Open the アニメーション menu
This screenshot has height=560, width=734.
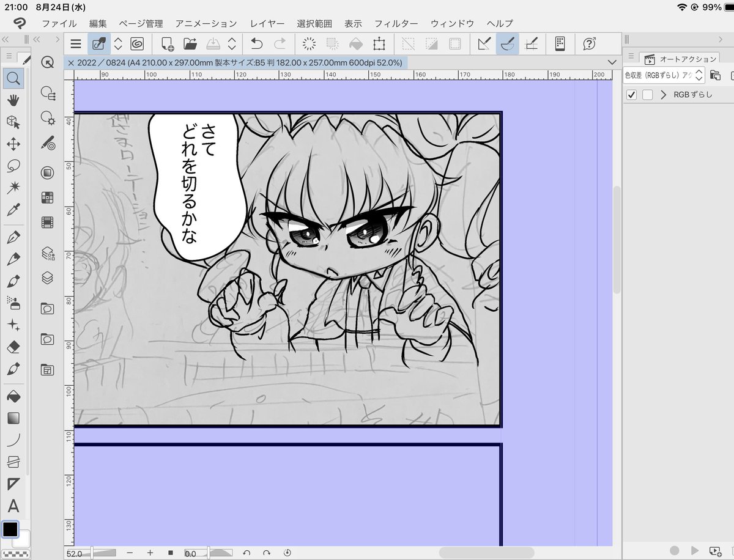[206, 24]
